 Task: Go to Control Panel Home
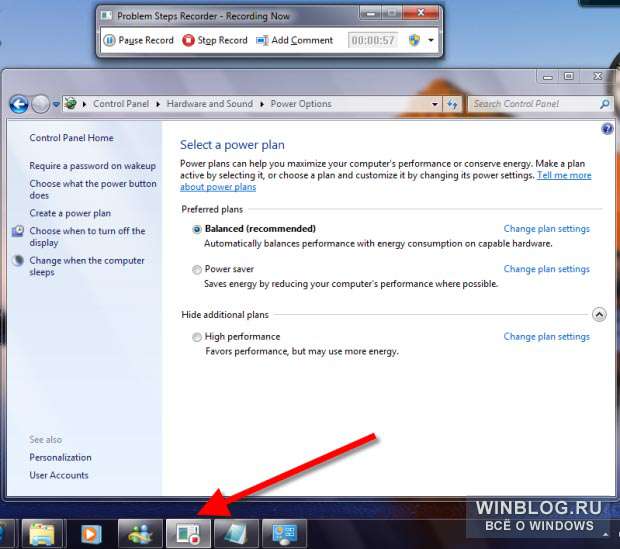72,138
